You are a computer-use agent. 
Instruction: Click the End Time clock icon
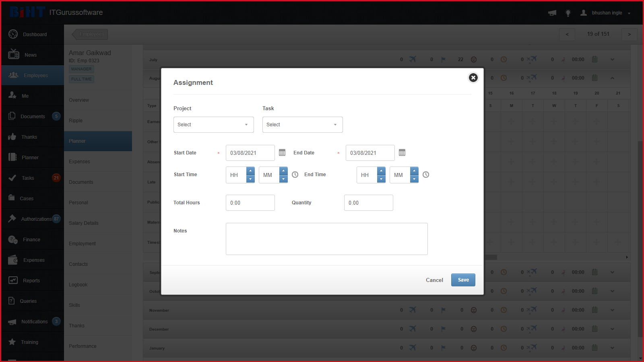click(426, 175)
